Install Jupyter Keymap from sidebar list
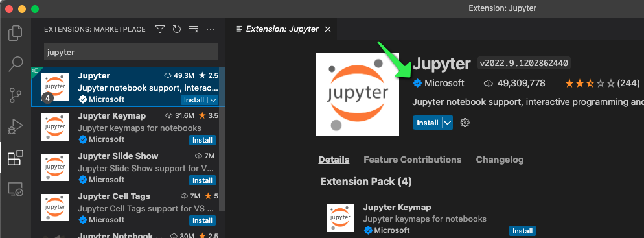The width and height of the screenshot is (644, 238). [x=203, y=140]
